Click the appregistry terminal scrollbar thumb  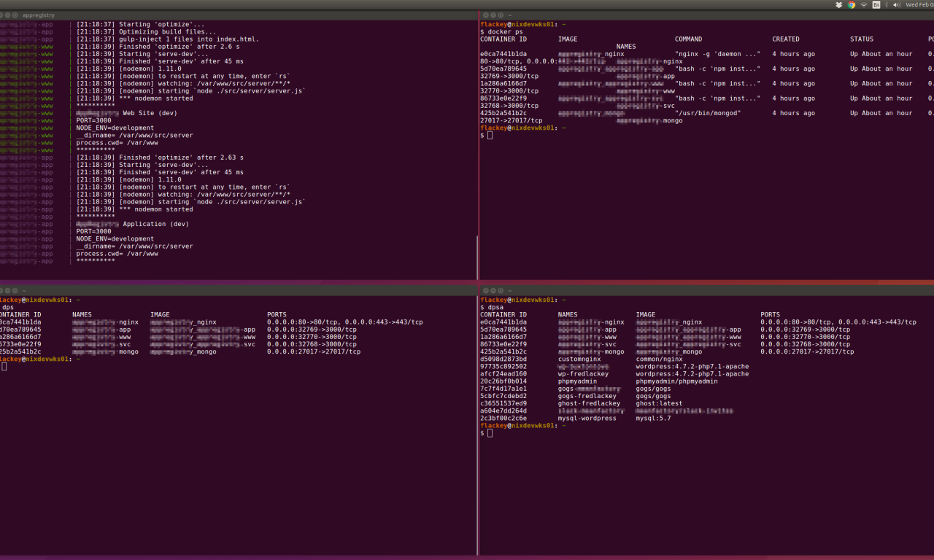coord(476,257)
